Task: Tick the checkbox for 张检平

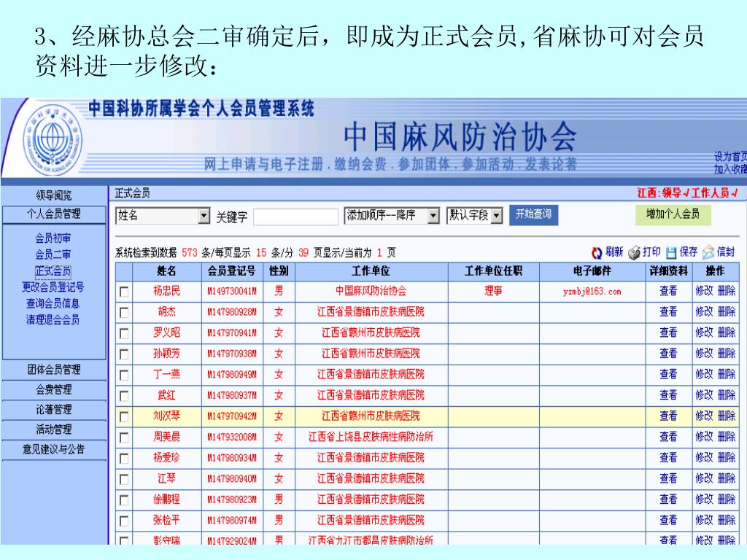Action: [x=124, y=521]
